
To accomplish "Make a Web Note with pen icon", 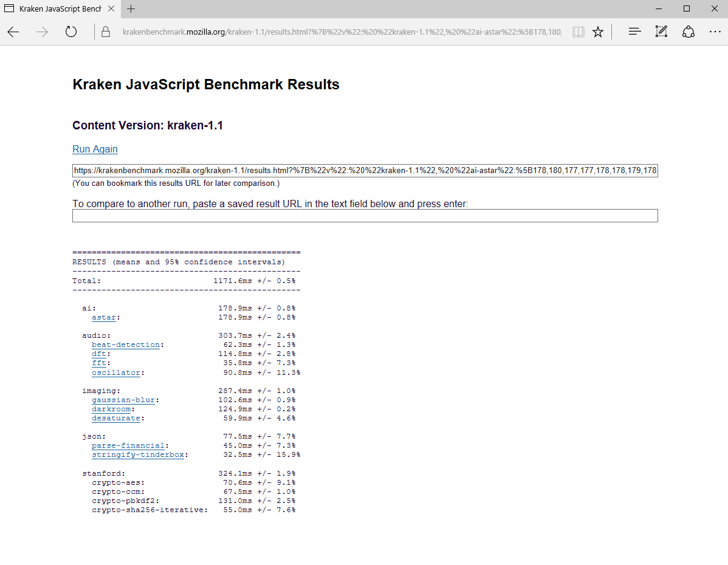I will click(x=661, y=32).
